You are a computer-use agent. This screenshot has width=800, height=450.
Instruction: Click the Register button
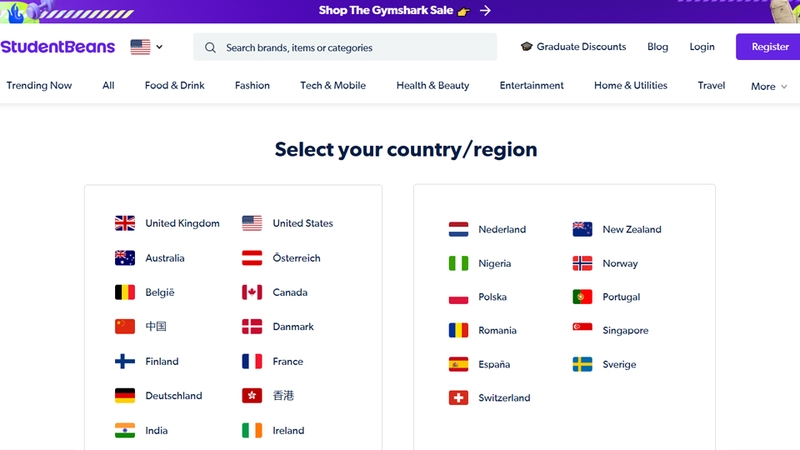(x=768, y=46)
